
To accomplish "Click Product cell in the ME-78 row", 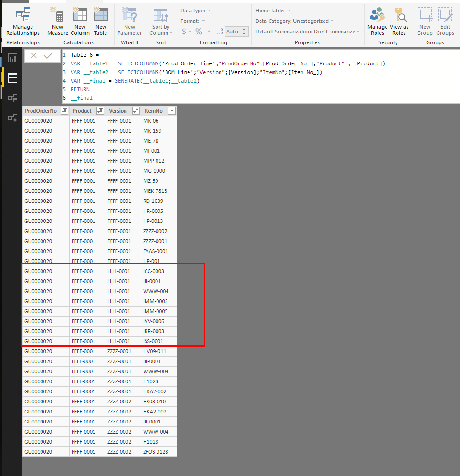I will (x=87, y=141).
